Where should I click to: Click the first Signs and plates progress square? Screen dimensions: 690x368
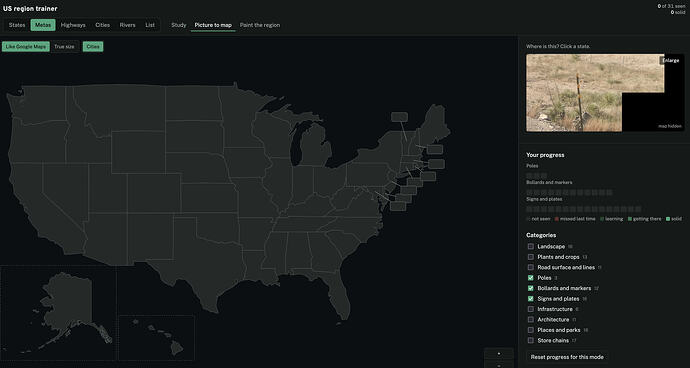[529, 210]
